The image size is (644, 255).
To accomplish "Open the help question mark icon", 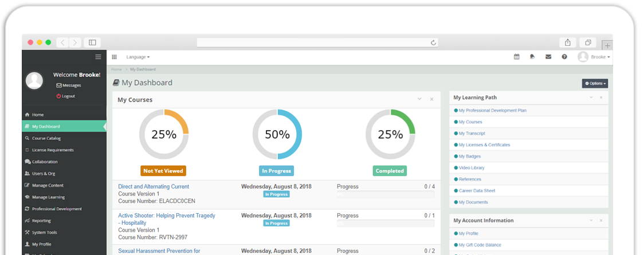I will point(564,57).
